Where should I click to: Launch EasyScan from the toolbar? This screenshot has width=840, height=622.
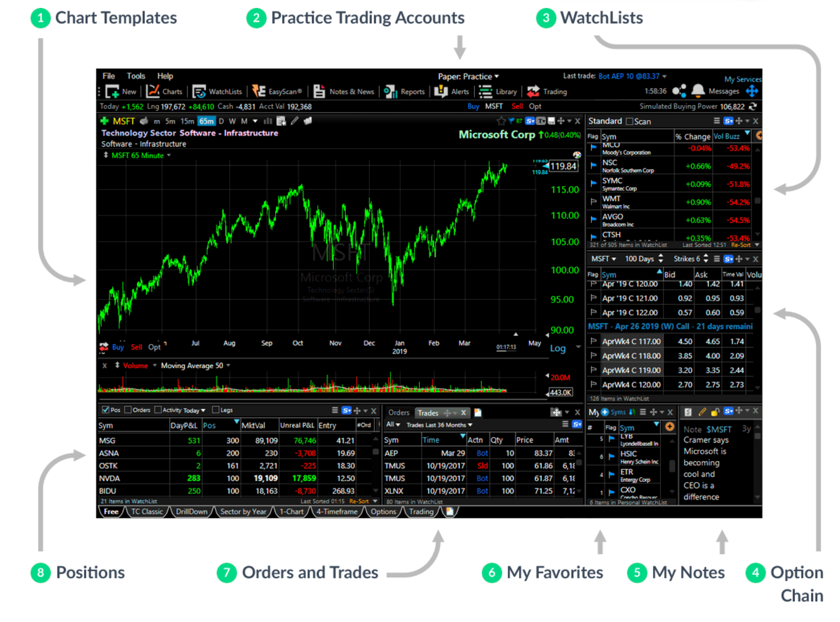258,91
